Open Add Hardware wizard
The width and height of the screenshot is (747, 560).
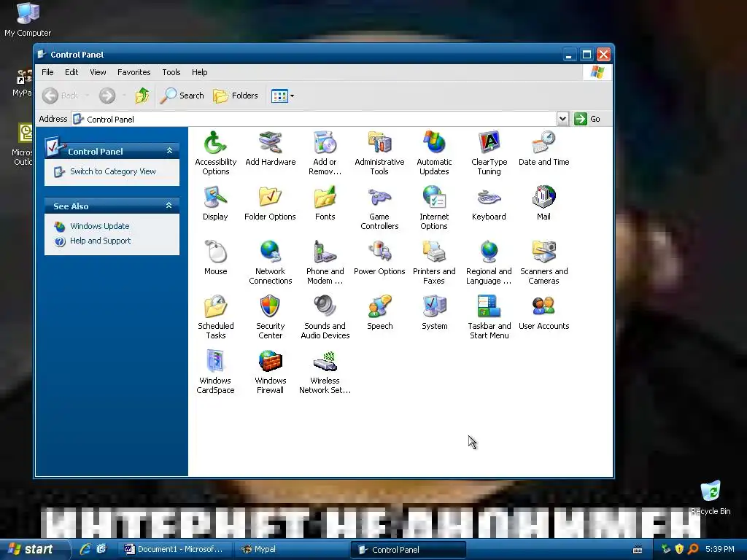click(270, 148)
